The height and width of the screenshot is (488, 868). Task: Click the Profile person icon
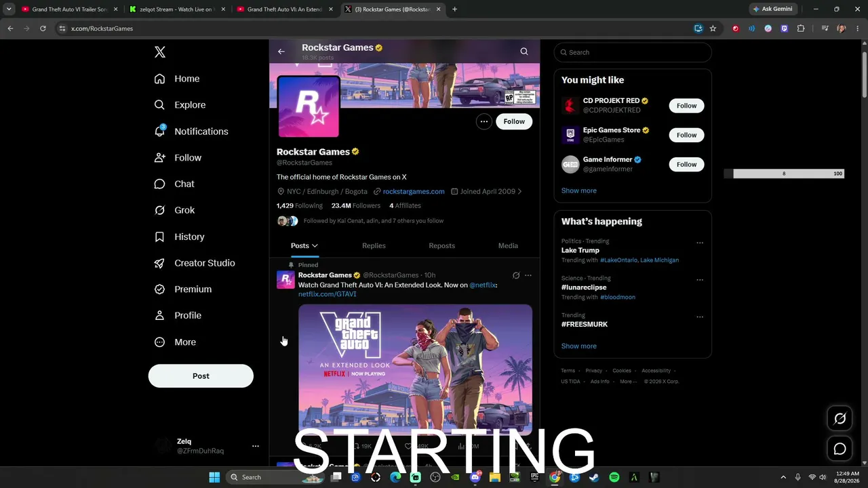(160, 316)
